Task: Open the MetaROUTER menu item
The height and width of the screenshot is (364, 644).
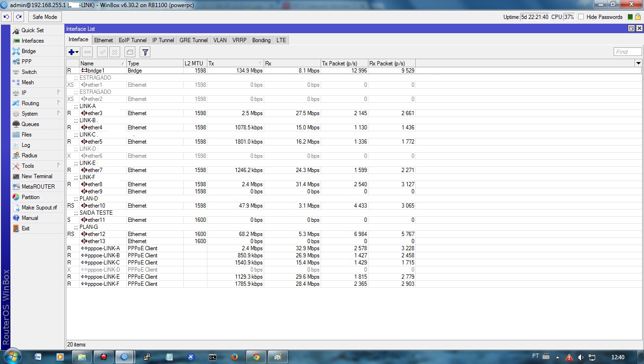Action: pos(37,187)
